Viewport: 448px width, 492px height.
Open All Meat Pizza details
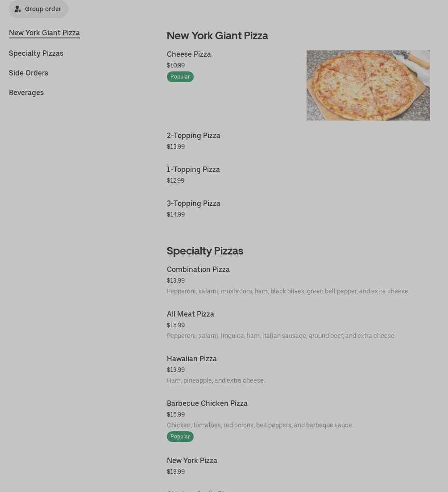pyautogui.click(x=191, y=314)
